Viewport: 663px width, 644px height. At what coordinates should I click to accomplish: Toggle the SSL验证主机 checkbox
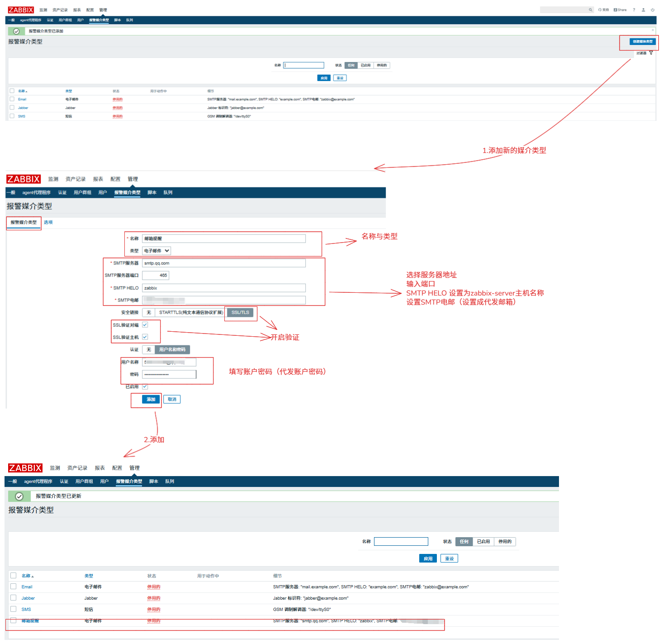tap(145, 337)
